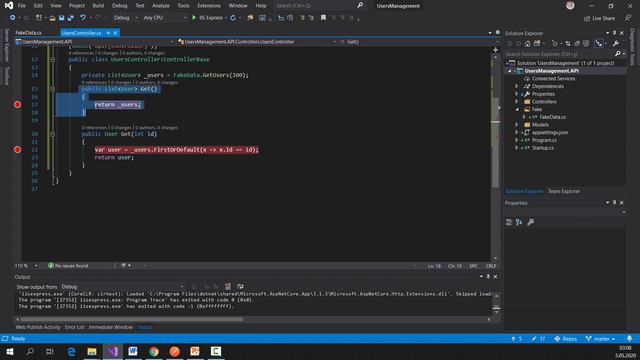Click Repos in status bar

pos(565,339)
